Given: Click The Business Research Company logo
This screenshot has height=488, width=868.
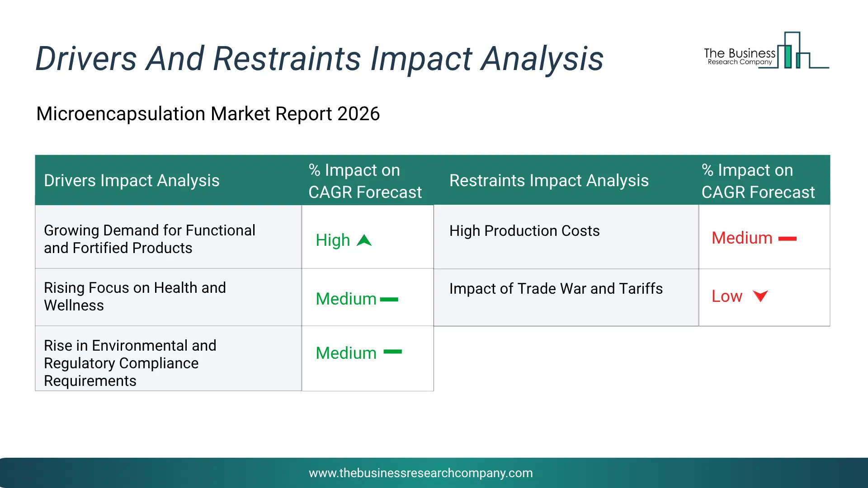Looking at the screenshot, I should (x=766, y=51).
